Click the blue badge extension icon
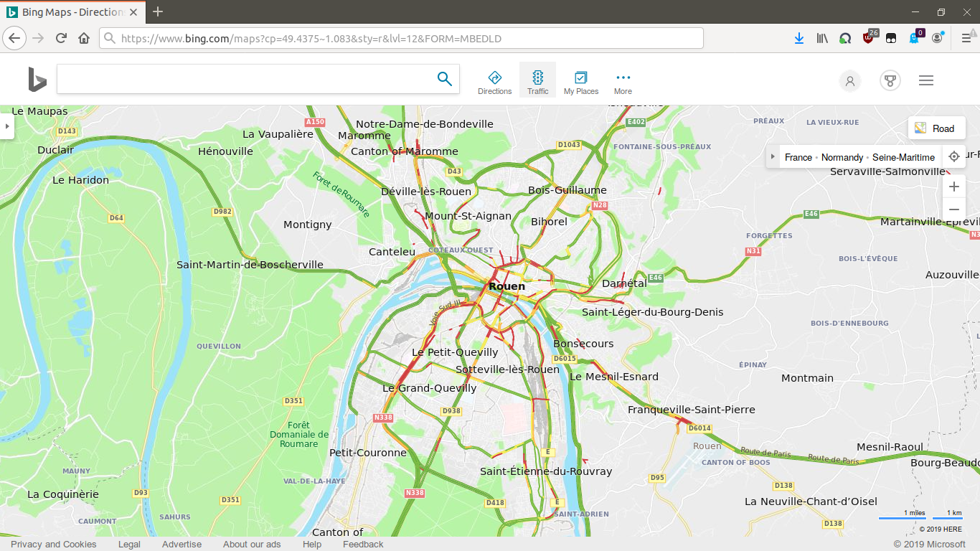Viewport: 980px width, 551px height. pos(915,37)
